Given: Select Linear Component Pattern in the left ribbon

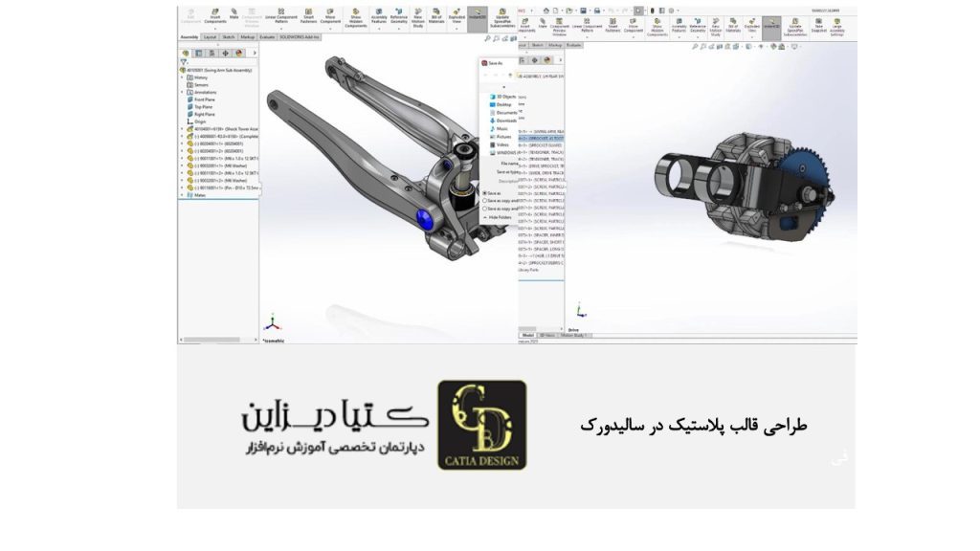Looking at the screenshot, I should tap(282, 18).
